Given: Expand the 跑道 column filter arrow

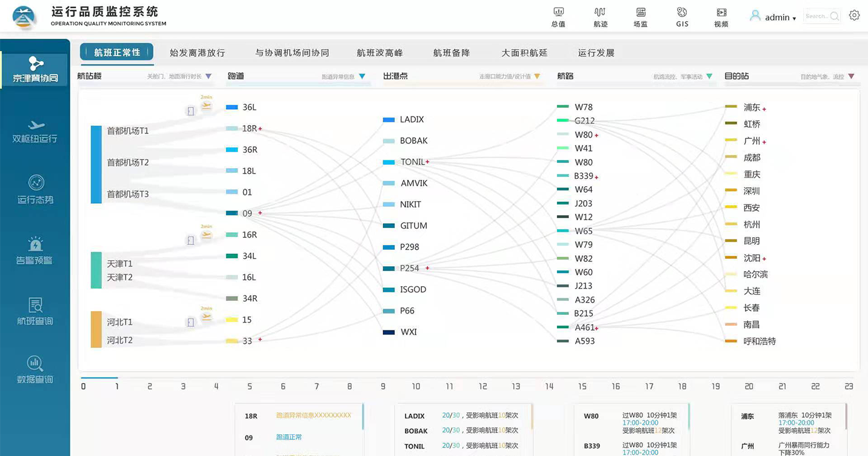Looking at the screenshot, I should [x=362, y=76].
